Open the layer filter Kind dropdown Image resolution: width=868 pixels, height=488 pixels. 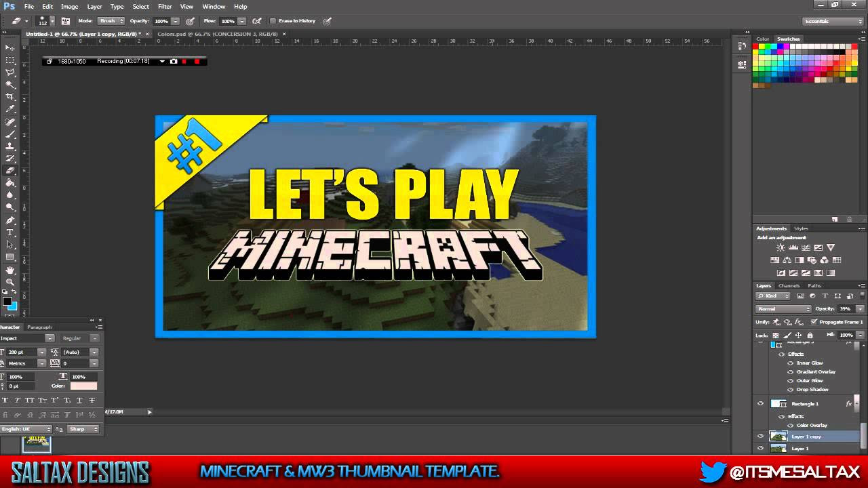[x=773, y=296]
